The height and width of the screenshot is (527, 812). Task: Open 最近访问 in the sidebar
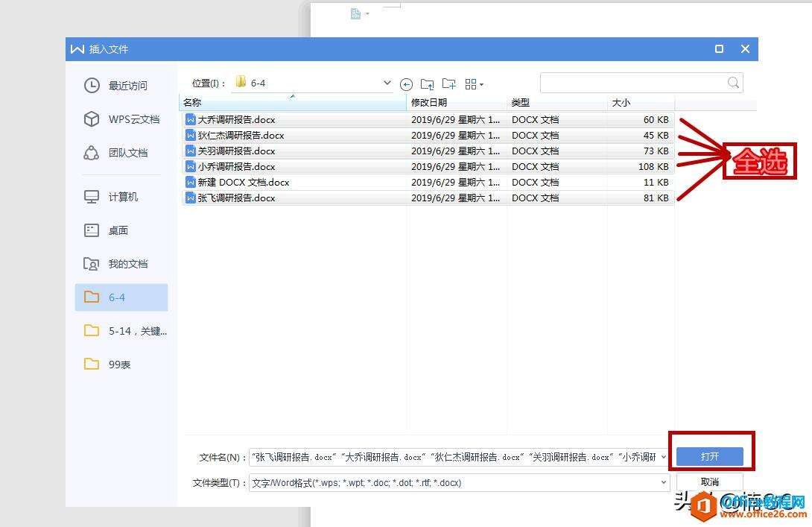[x=121, y=86]
